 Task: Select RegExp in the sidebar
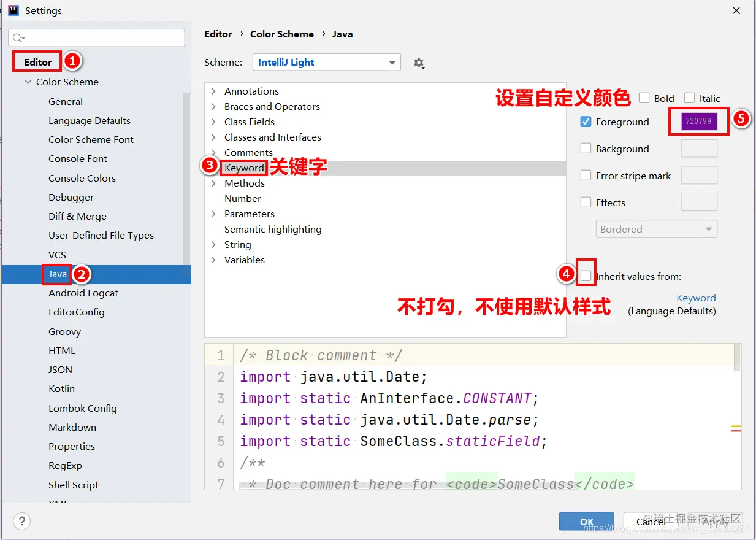tap(65, 465)
